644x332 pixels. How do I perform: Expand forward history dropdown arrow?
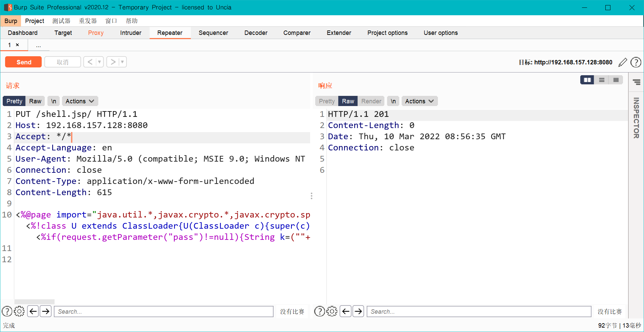click(123, 62)
